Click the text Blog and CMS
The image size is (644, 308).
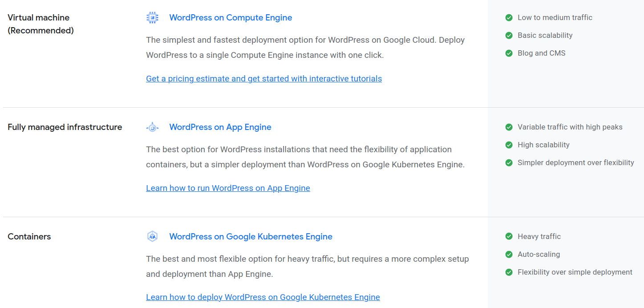pos(542,53)
